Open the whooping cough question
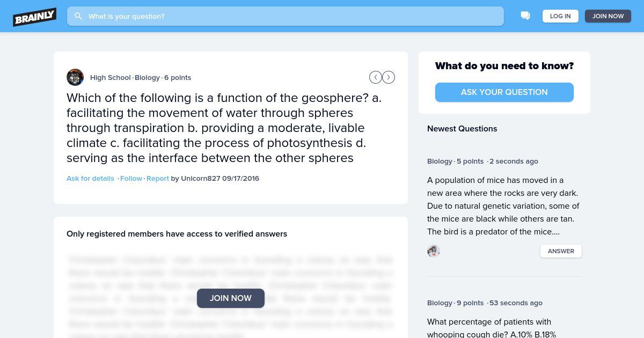 click(x=492, y=328)
